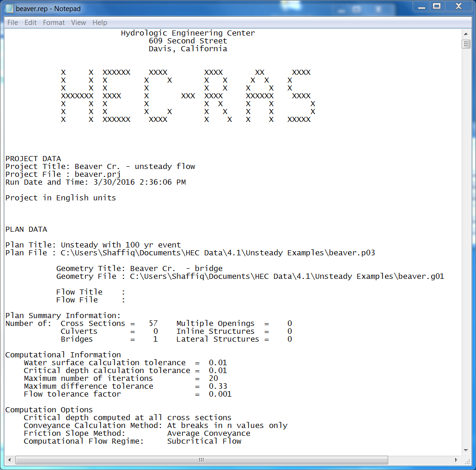Image resolution: width=476 pixels, height=470 pixels.
Task: Click the Notepad icon in title bar
Action: (9, 8)
